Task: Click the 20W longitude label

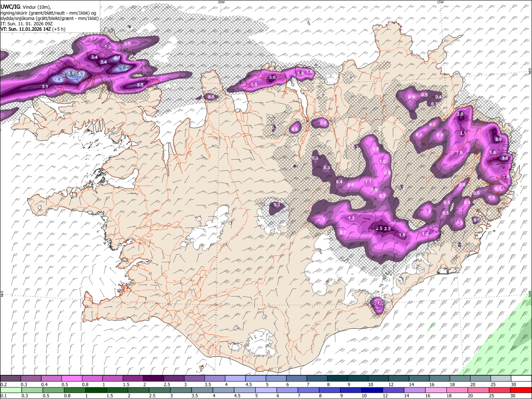Action: pyautogui.click(x=221, y=2)
